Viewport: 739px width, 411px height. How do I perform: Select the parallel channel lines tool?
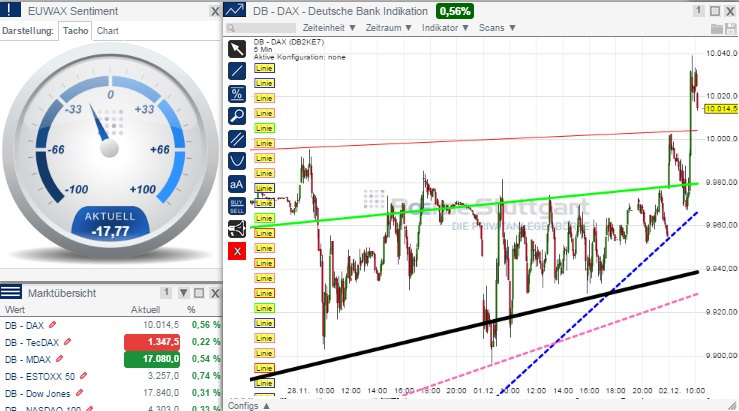(237, 139)
